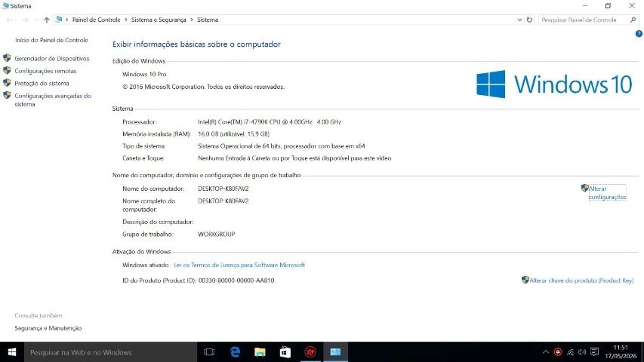Screen dimensions: 644x362
Task: Click shield icon next to Alterar configurações
Action: 585,188
